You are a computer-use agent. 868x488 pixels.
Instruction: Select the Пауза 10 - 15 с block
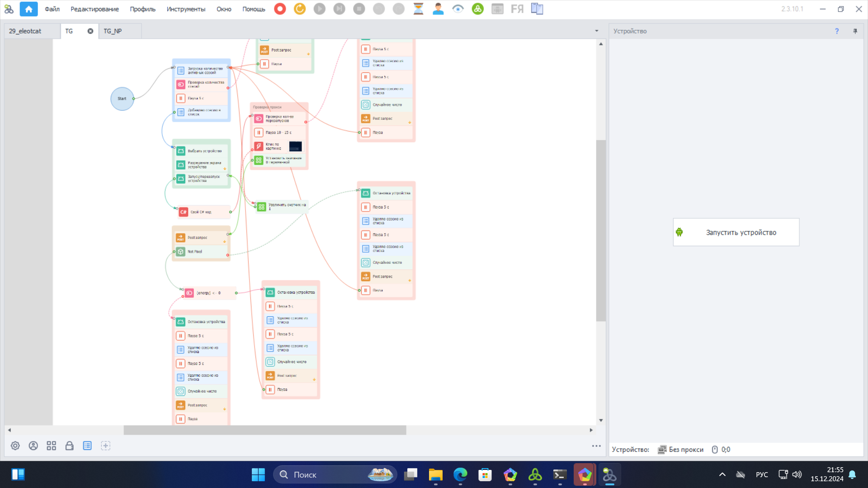click(279, 132)
